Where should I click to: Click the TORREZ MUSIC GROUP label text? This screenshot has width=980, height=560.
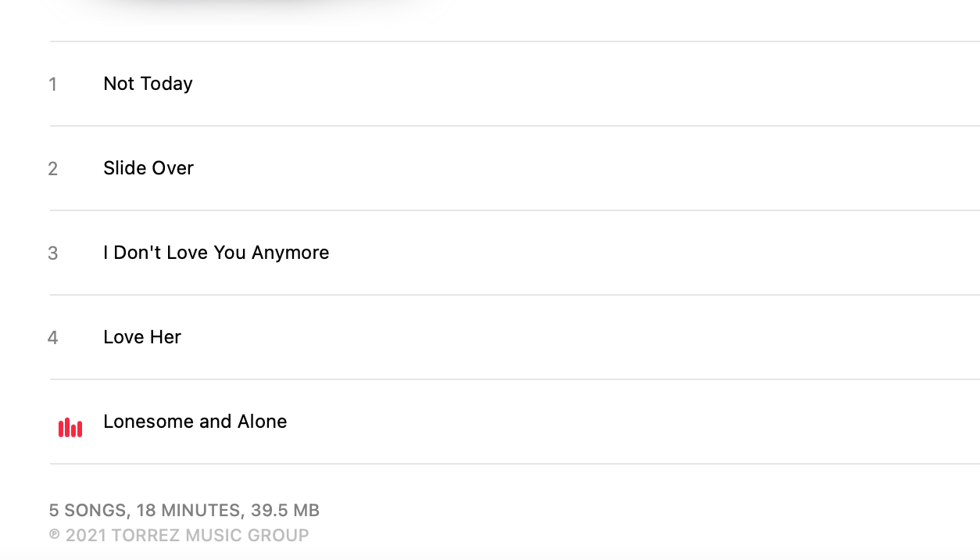210,536
